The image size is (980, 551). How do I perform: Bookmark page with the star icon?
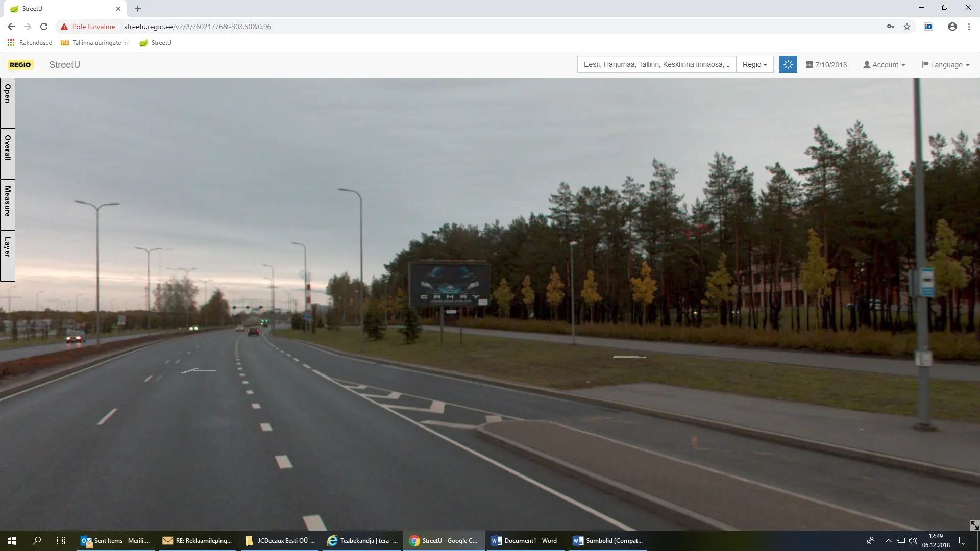coord(907,27)
